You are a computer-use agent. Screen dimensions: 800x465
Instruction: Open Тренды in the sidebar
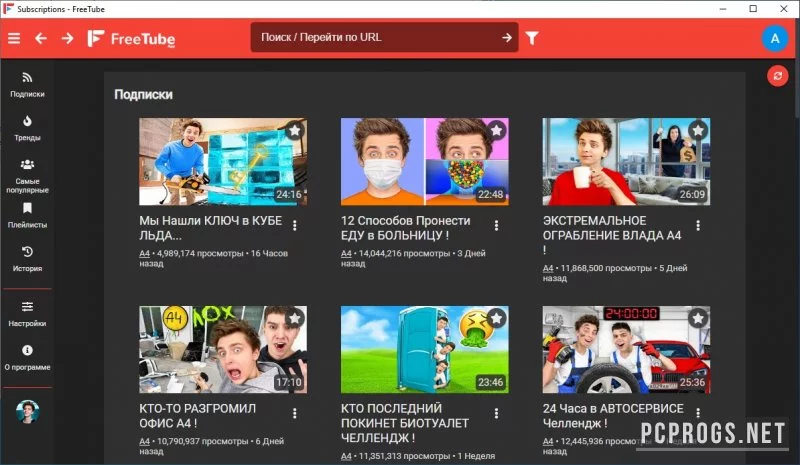click(27, 128)
